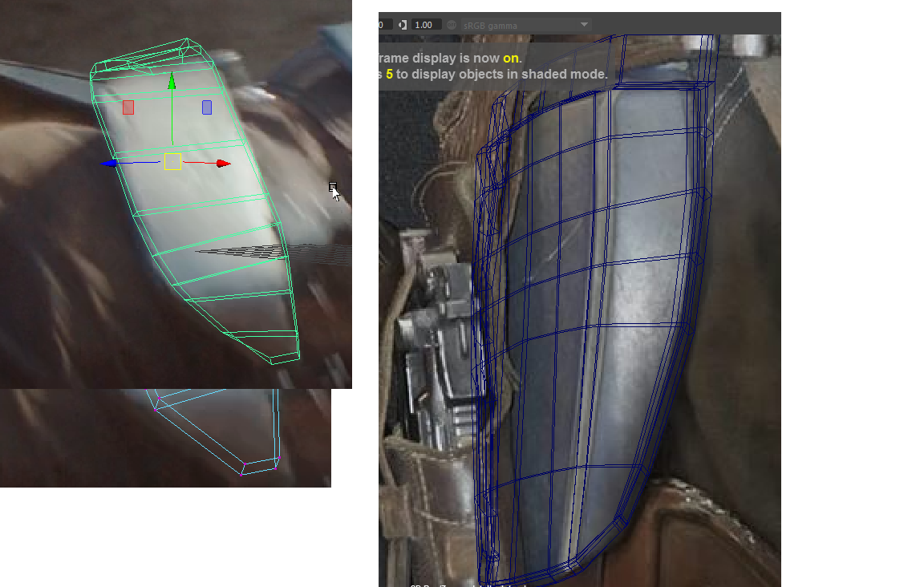Click the blue Z-axis move arrow
The image size is (924, 587).
coord(109,164)
